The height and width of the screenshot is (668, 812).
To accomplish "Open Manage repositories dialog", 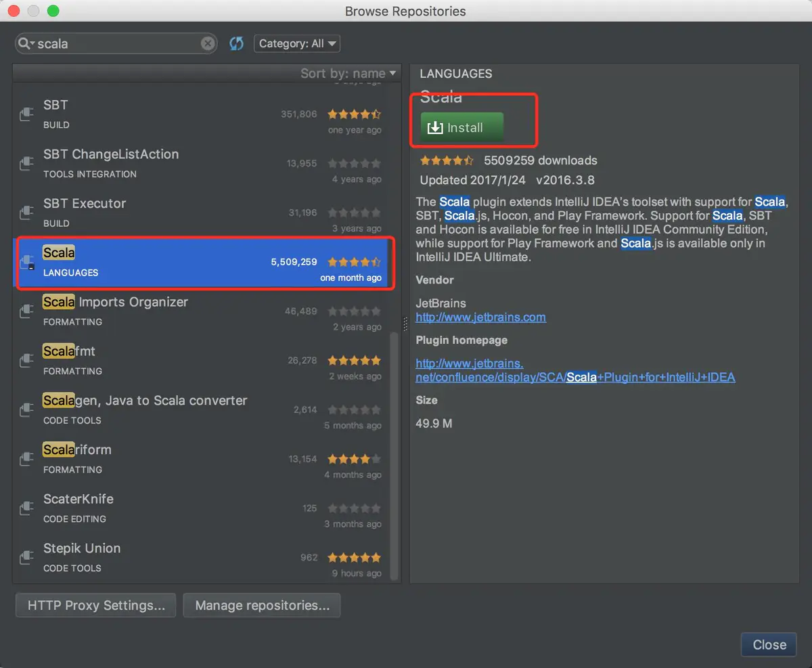I will pyautogui.click(x=262, y=606).
